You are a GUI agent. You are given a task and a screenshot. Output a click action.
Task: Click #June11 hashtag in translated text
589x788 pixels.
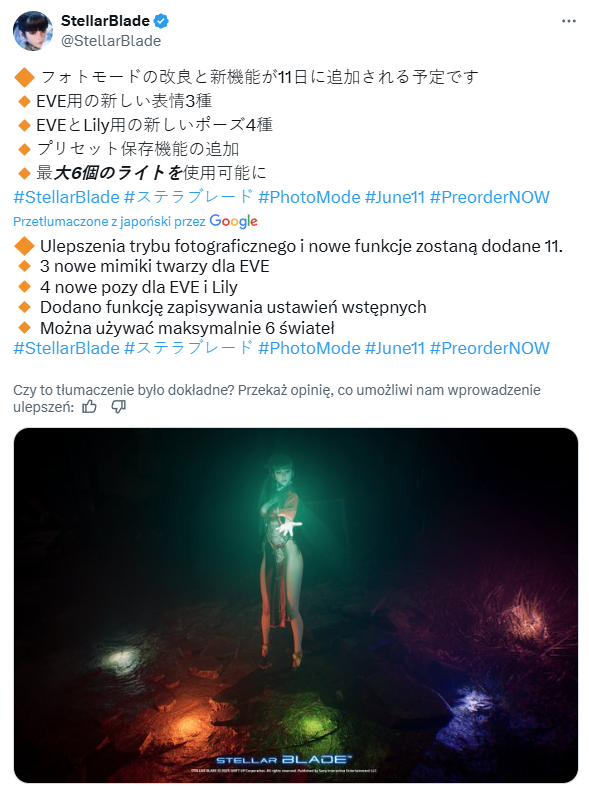[395, 348]
